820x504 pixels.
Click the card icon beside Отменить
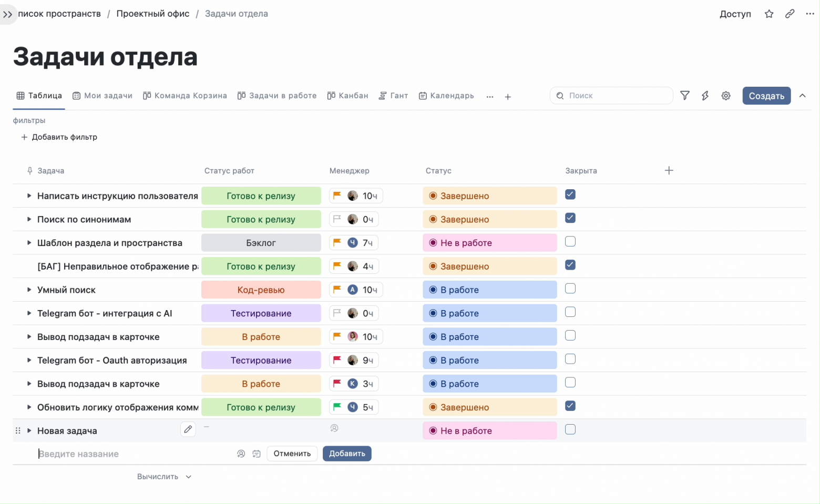point(257,454)
